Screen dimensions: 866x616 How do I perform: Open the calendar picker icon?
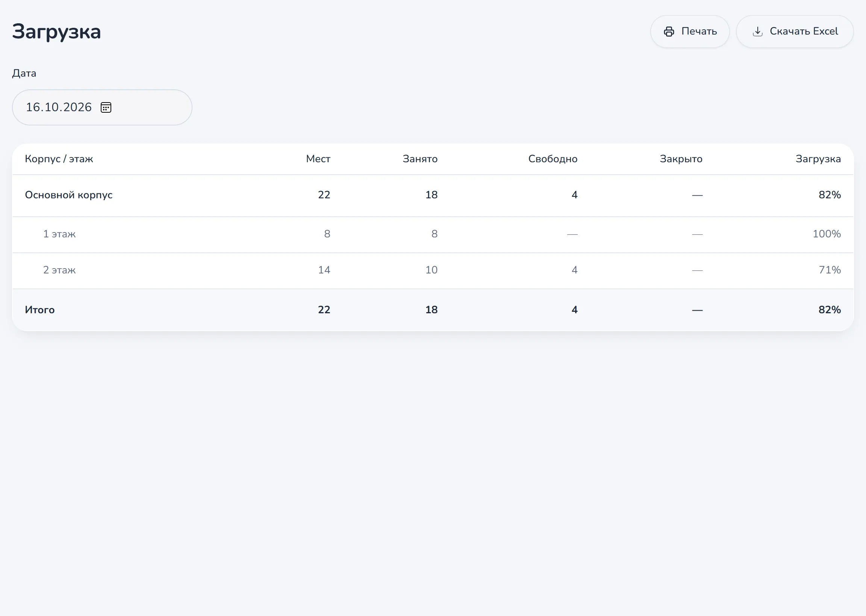106,107
